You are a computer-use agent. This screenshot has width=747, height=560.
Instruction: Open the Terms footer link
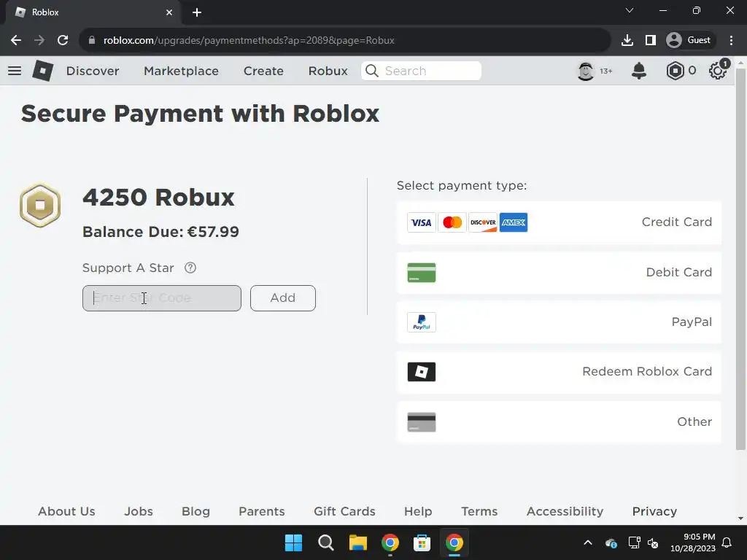[479, 511]
